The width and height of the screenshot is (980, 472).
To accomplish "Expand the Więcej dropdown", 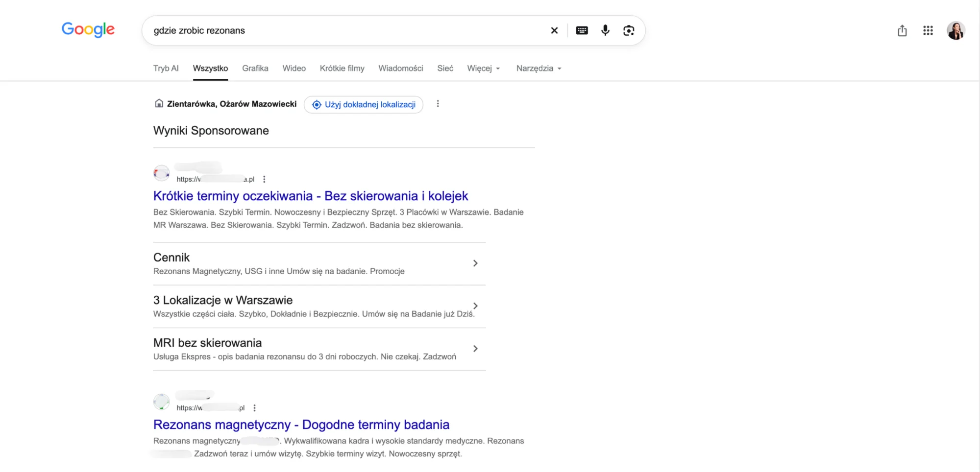I will coord(483,69).
